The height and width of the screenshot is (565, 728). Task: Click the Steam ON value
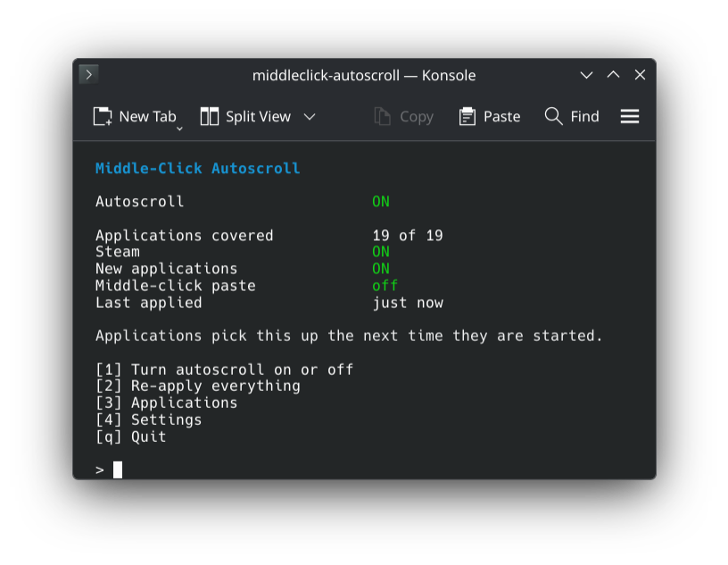381,252
